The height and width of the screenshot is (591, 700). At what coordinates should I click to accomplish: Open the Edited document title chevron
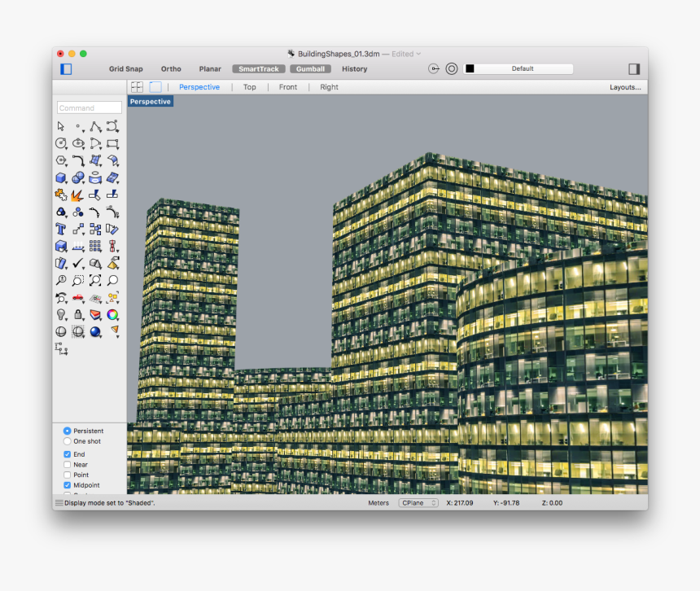418,54
